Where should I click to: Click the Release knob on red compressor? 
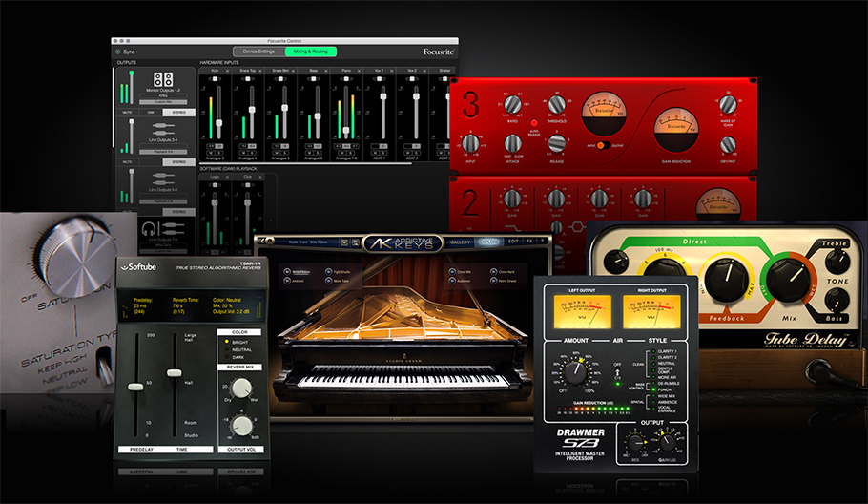coord(556,143)
